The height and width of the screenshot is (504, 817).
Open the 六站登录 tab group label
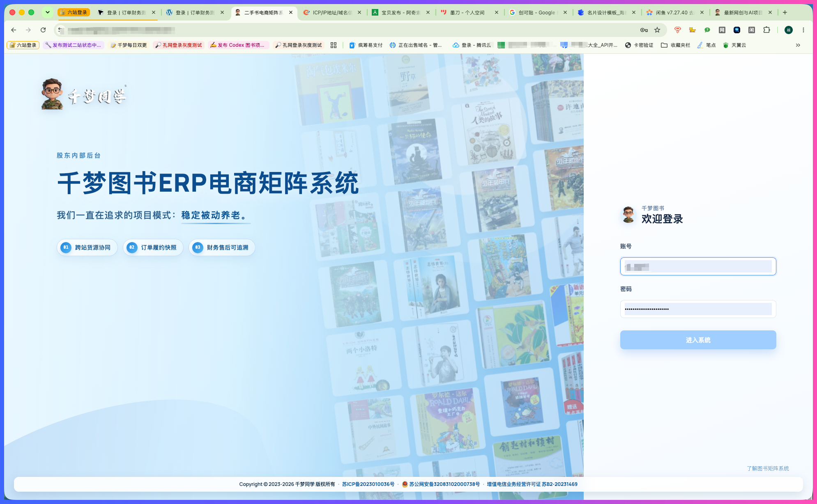pos(74,12)
